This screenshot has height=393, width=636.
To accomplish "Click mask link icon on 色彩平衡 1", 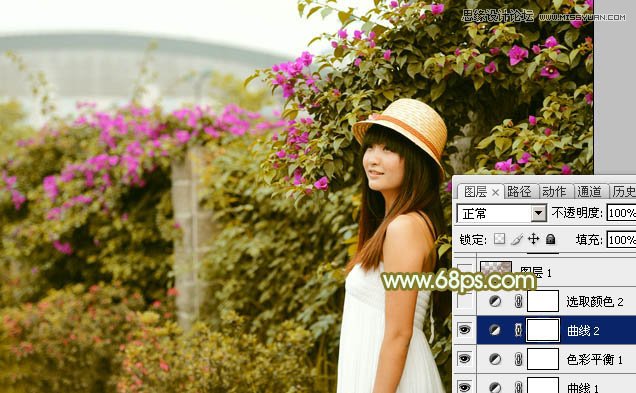I will pyautogui.click(x=518, y=359).
